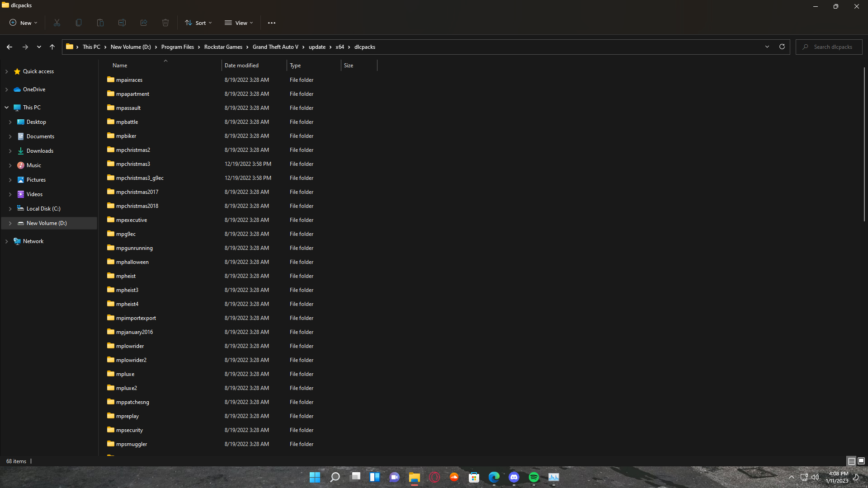Select Music in navigation pane
The width and height of the screenshot is (868, 488).
pyautogui.click(x=34, y=165)
